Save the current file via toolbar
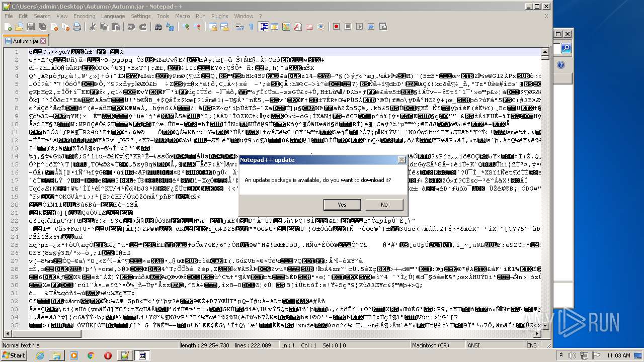Image resolution: width=644 pixels, height=362 pixels. 30,26
